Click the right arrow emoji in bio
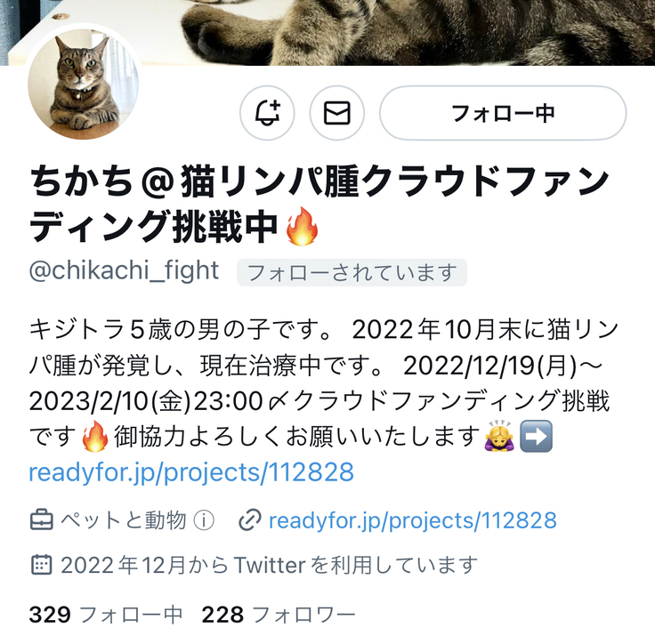Viewport: 655px width, 644px height. point(536,437)
